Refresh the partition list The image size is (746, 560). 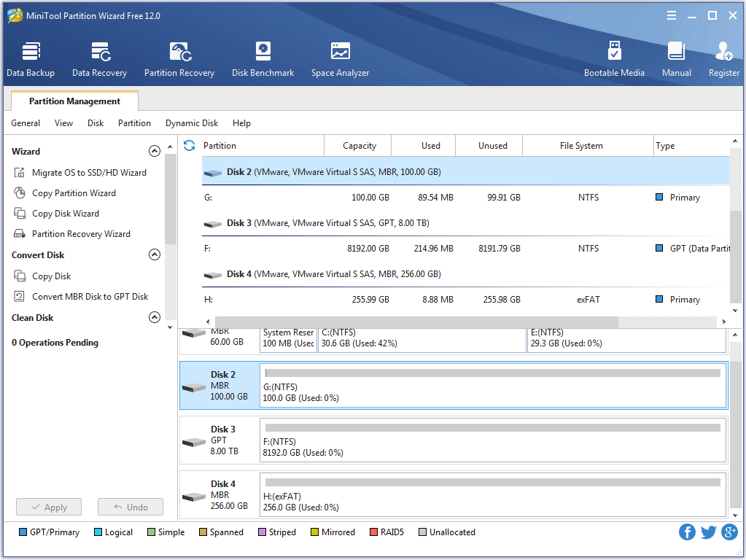(x=190, y=146)
